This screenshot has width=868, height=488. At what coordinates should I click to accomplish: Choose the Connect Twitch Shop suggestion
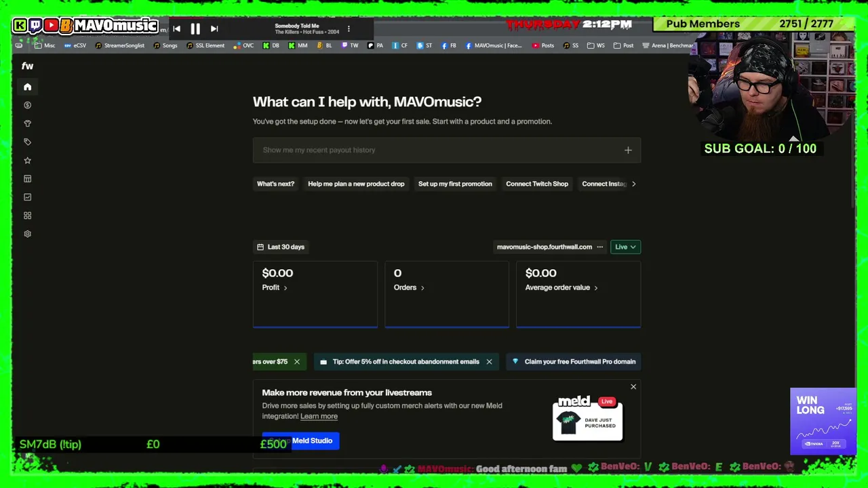click(x=537, y=184)
